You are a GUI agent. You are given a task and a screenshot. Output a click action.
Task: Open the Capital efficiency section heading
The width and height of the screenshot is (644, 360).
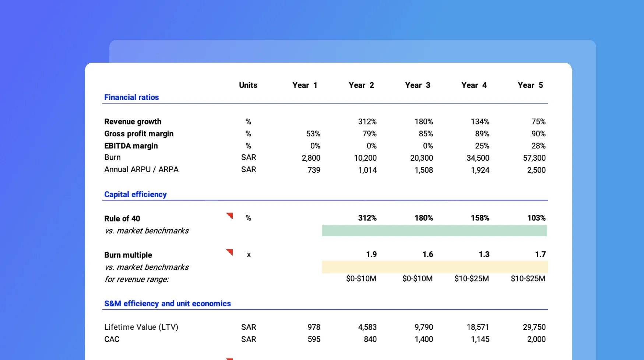click(x=135, y=194)
